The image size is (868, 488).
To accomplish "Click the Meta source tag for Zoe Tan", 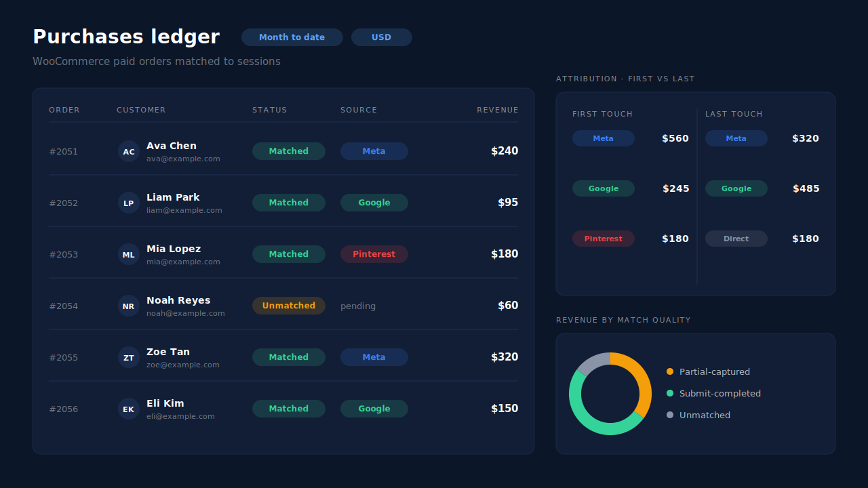I will tap(374, 357).
